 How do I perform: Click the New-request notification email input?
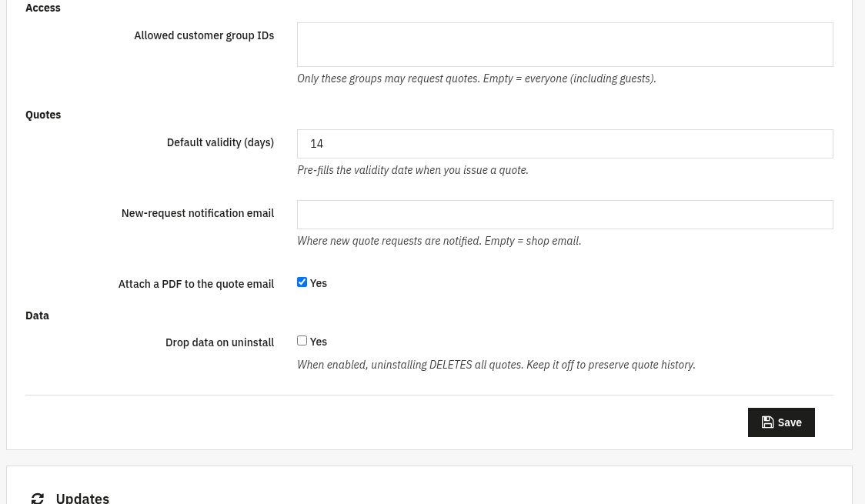[565, 215]
